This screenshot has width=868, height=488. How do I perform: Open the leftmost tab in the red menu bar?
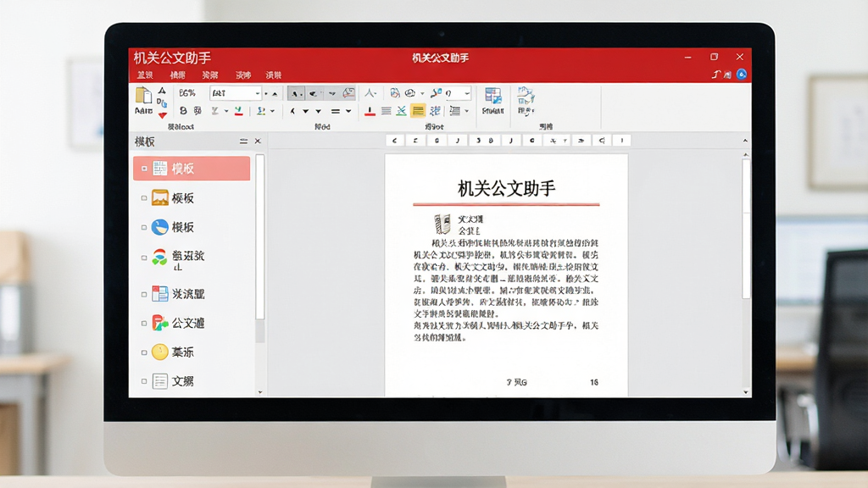(145, 75)
